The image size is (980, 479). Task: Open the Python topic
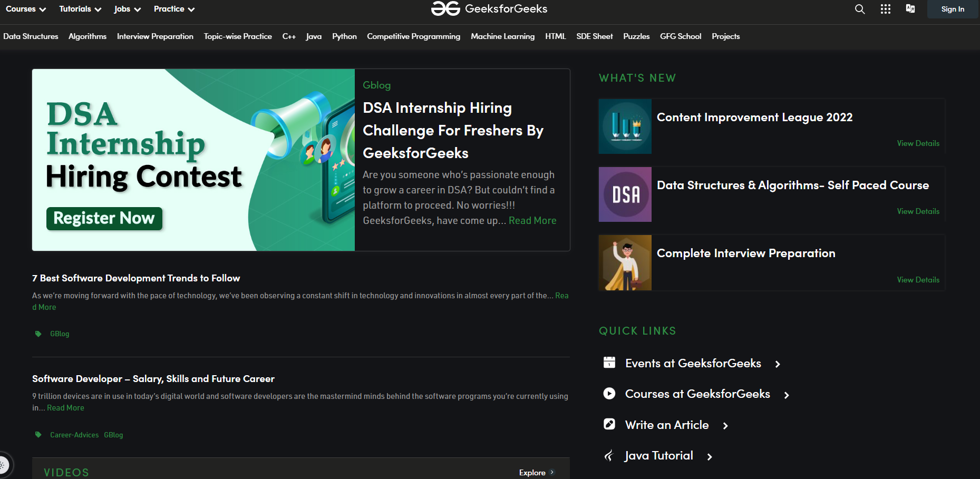click(344, 36)
